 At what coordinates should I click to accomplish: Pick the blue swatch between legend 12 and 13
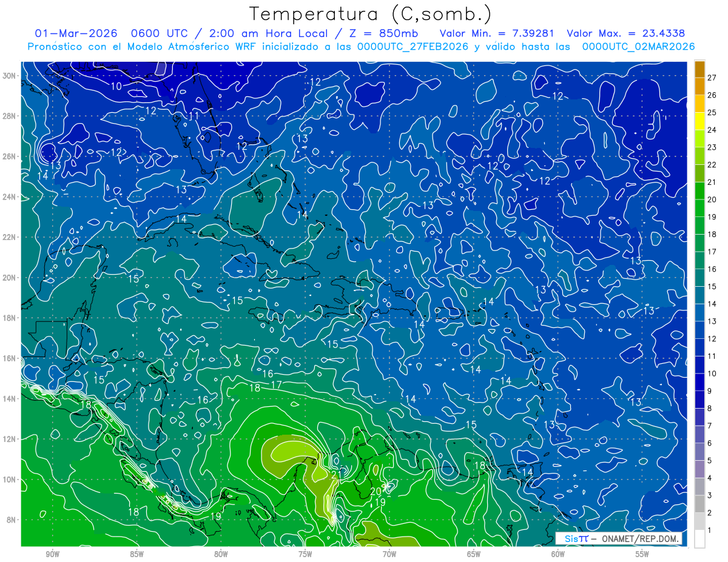pyautogui.click(x=699, y=330)
